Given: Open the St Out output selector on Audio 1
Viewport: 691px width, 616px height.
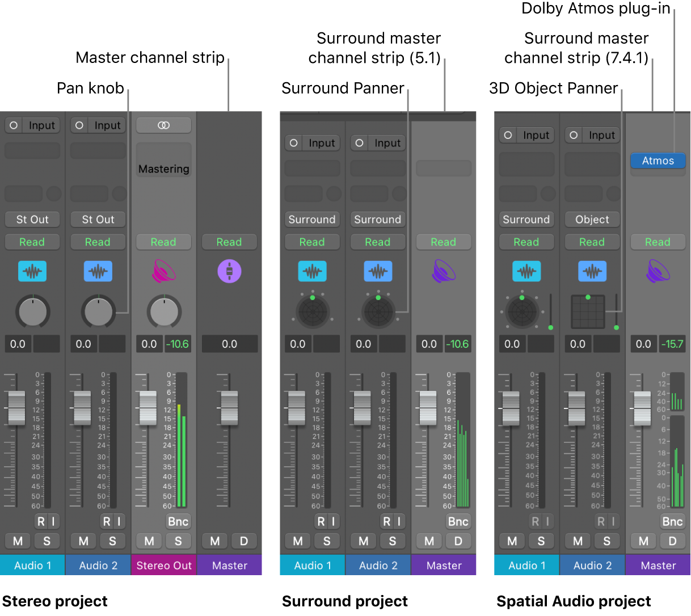Looking at the screenshot, I should click(32, 220).
